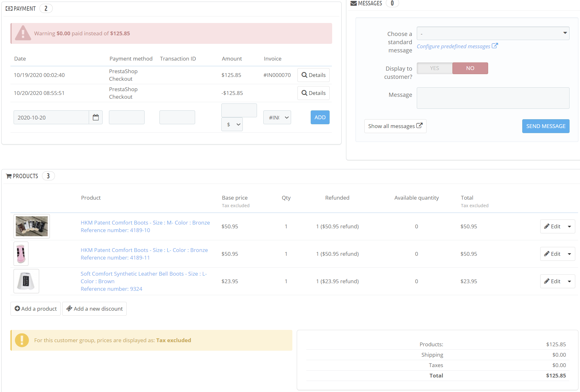This screenshot has height=392, width=580.
Task: Click the Message text area
Action: 493,98
